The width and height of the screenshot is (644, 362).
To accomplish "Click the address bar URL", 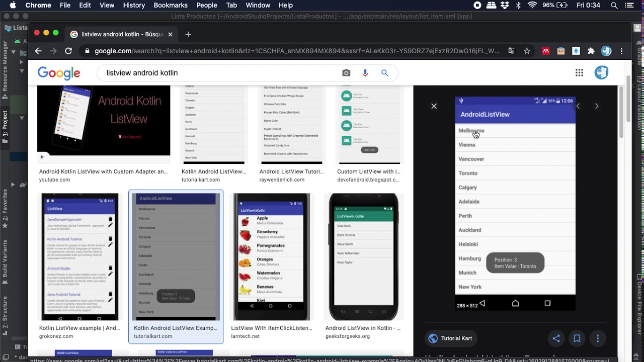I will (x=297, y=51).
